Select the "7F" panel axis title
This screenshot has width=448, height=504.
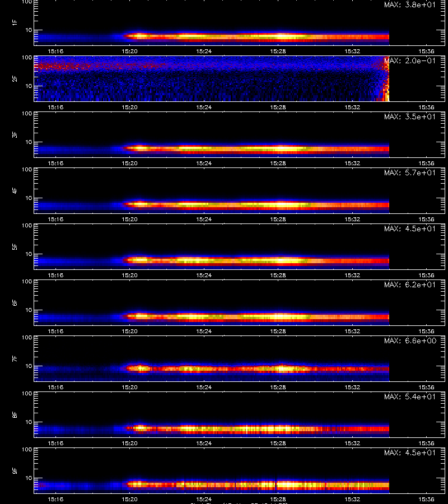click(x=15, y=358)
